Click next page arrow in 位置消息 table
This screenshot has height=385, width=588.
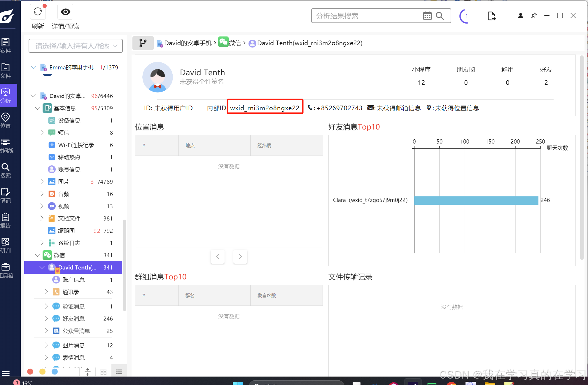coord(240,256)
